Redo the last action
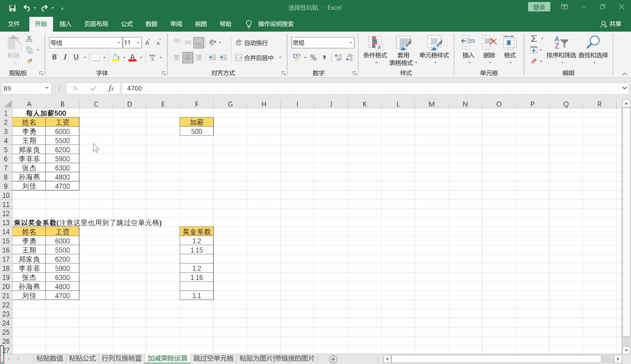The height and width of the screenshot is (364, 631). (x=45, y=8)
